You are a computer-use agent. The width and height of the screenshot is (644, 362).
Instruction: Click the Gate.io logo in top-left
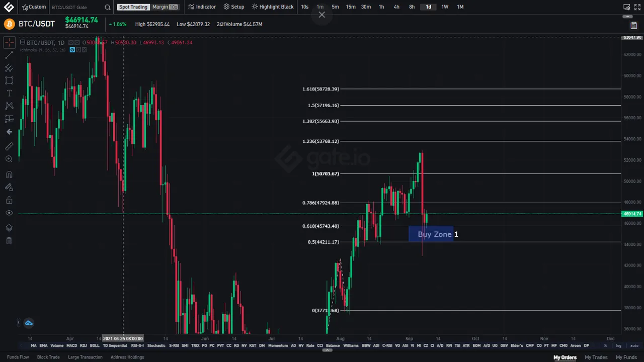[9, 7]
